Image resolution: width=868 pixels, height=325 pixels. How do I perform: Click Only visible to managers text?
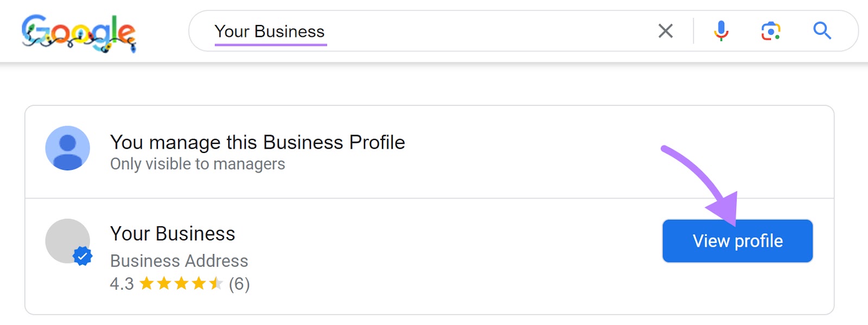coord(197,164)
